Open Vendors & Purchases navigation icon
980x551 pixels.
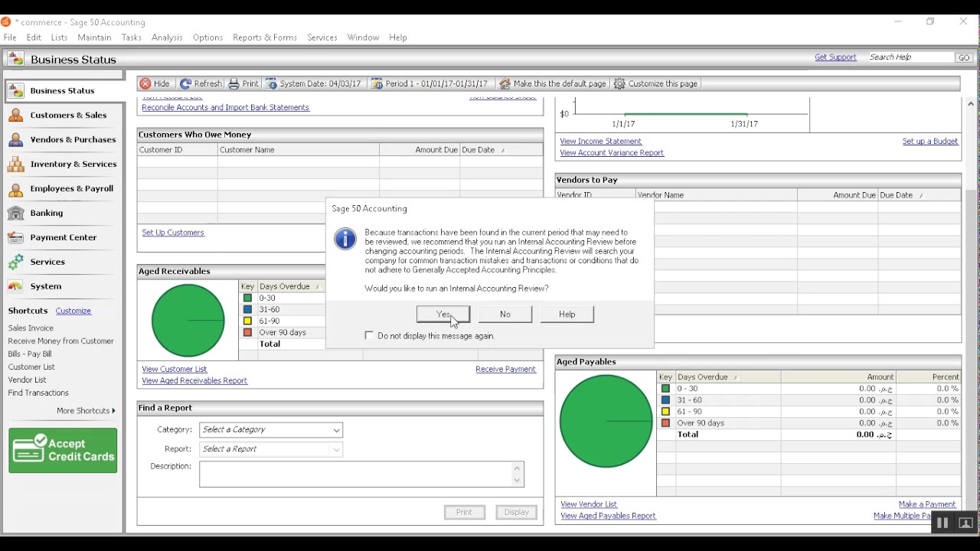[x=16, y=139]
